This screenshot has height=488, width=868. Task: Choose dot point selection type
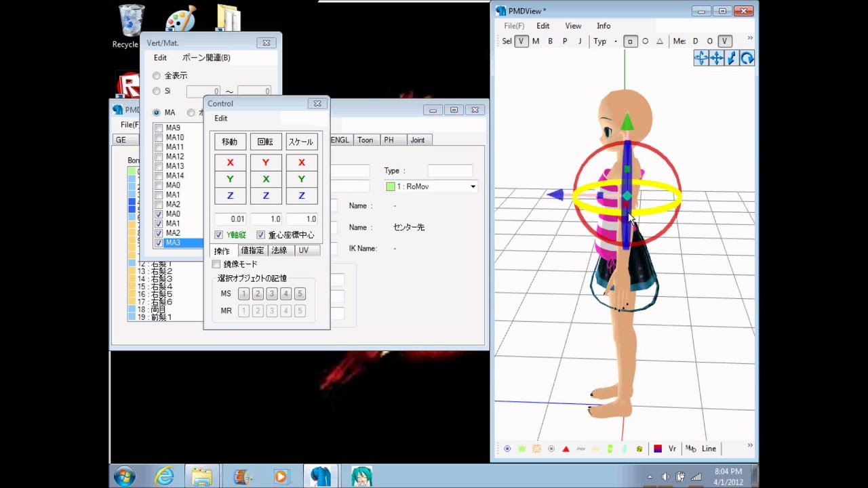pos(616,41)
